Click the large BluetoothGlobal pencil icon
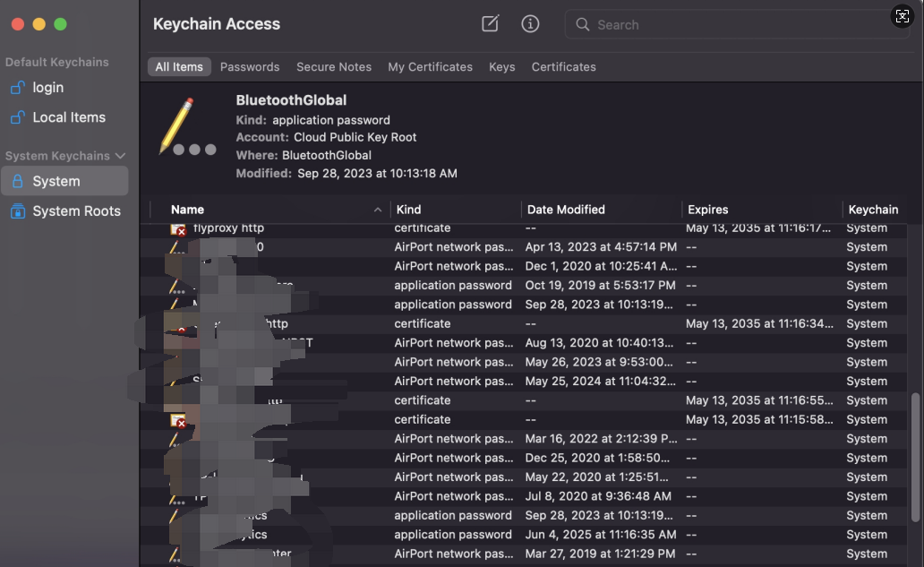Screen dimensions: 924x567 coord(187,127)
